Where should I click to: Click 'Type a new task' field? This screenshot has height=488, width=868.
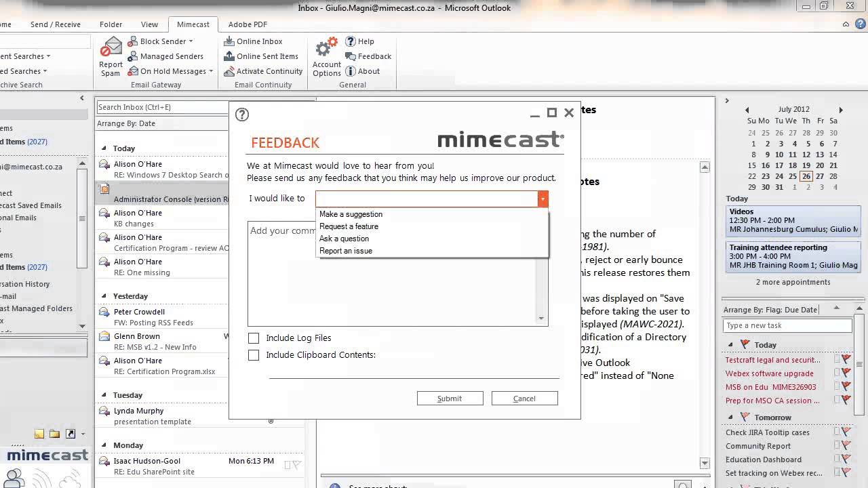pyautogui.click(x=787, y=326)
